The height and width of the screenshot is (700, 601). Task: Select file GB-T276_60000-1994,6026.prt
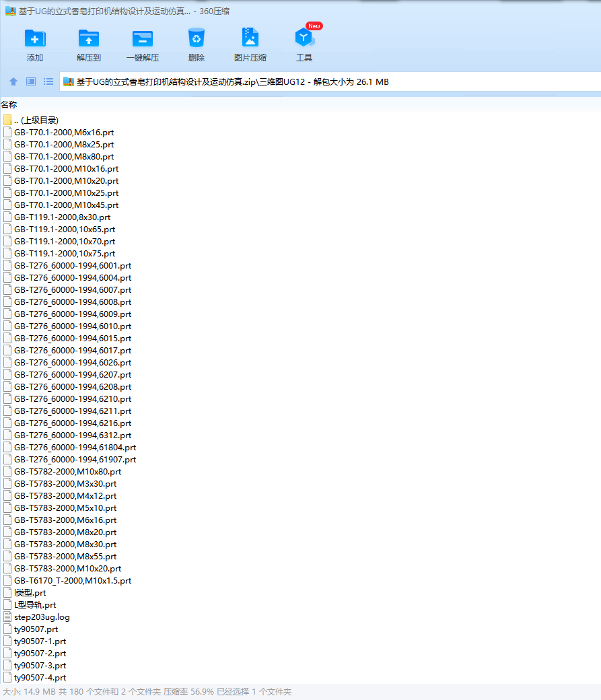pyautogui.click(x=73, y=363)
